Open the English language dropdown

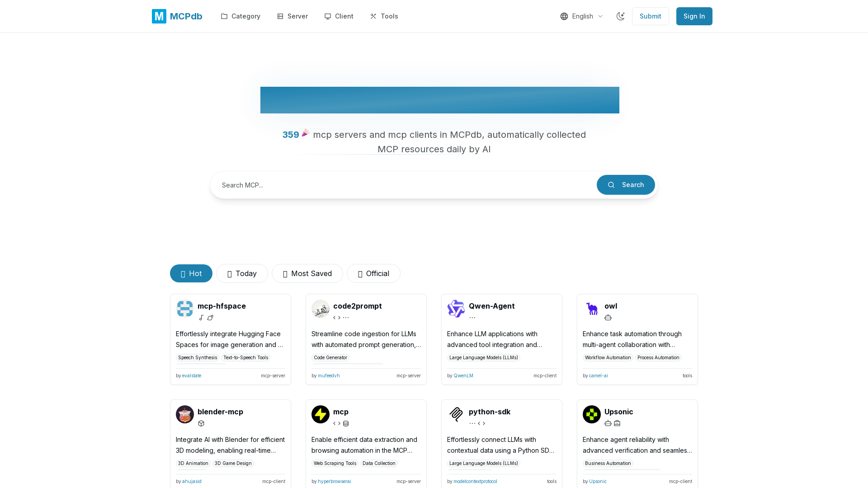click(582, 16)
